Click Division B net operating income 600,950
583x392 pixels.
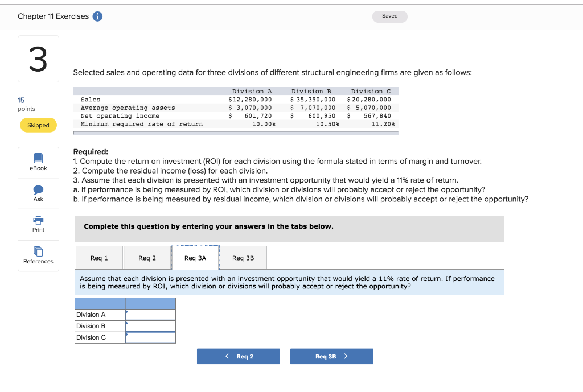(x=322, y=116)
